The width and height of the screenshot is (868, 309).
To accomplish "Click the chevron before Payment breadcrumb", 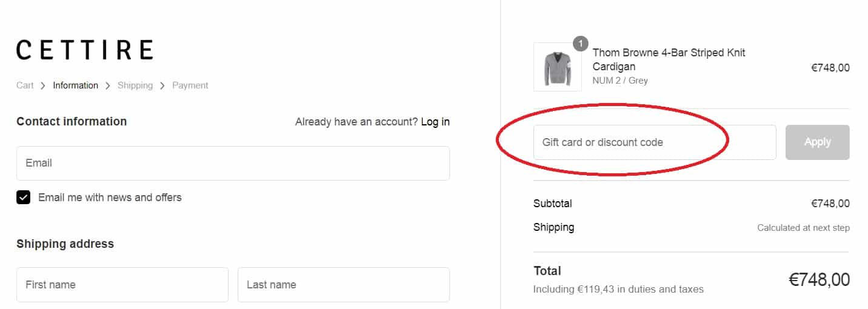I will point(162,85).
